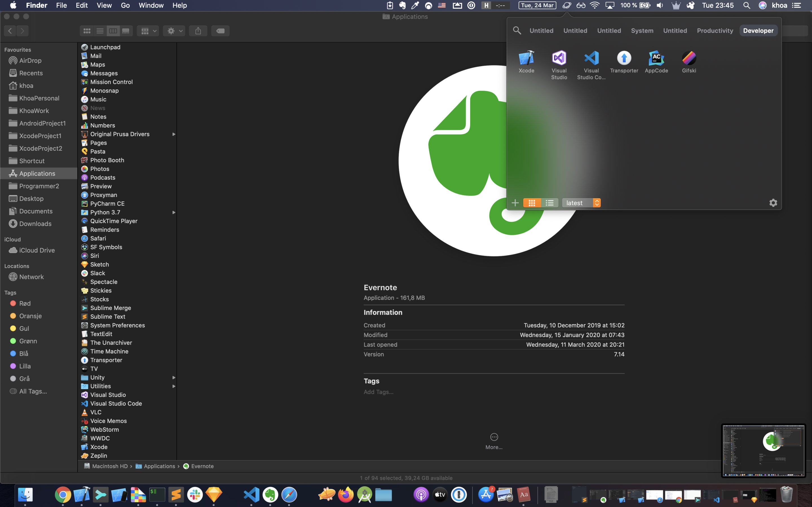
Task: Open the Go menu
Action: pos(125,5)
